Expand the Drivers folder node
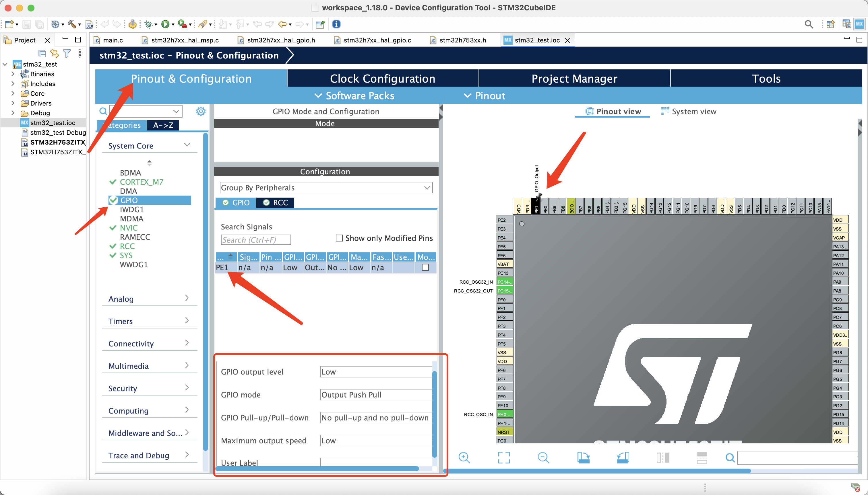 (x=13, y=103)
